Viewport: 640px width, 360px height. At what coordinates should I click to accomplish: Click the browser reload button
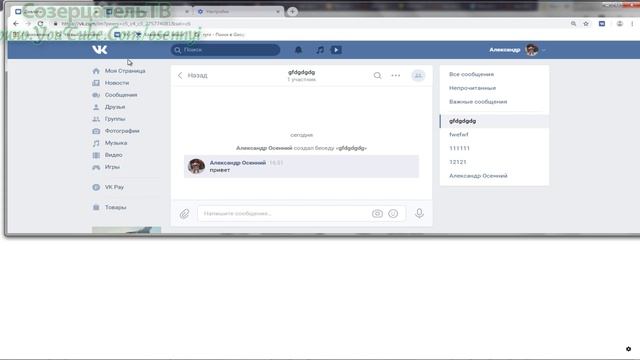pos(40,24)
